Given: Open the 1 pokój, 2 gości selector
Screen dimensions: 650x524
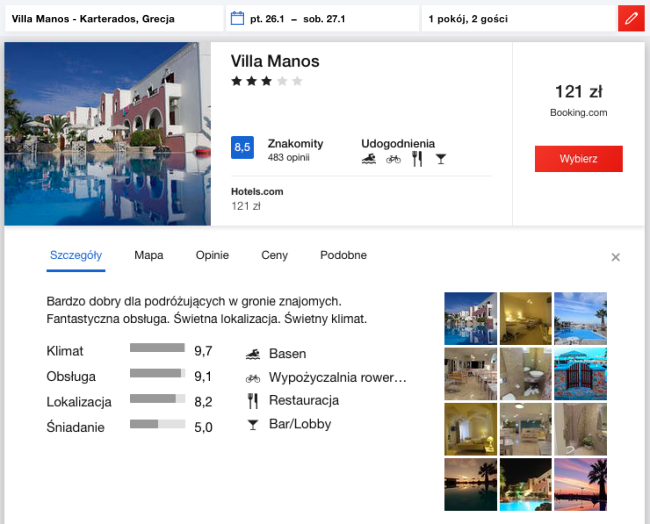Looking at the screenshot, I should (x=519, y=19).
